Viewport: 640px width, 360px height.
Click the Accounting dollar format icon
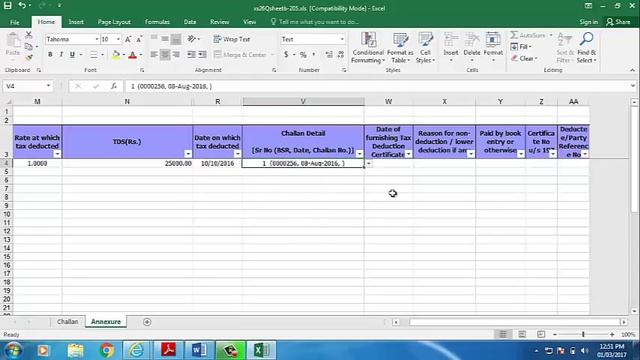tap(286, 54)
